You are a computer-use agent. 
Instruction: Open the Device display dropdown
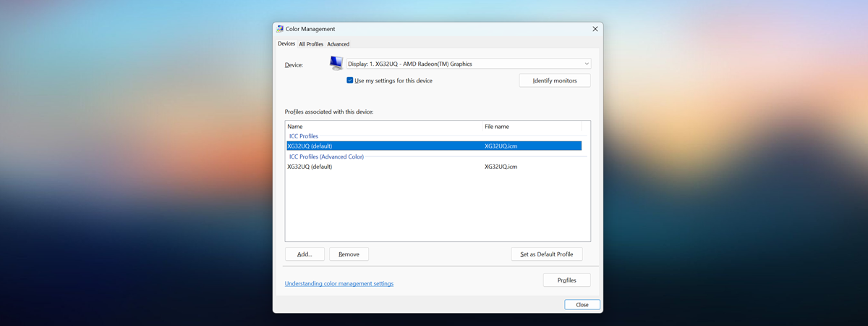coord(469,64)
